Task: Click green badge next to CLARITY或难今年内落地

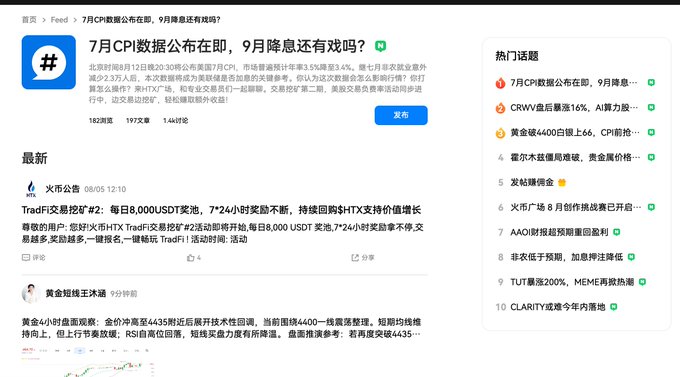Action: tap(614, 307)
